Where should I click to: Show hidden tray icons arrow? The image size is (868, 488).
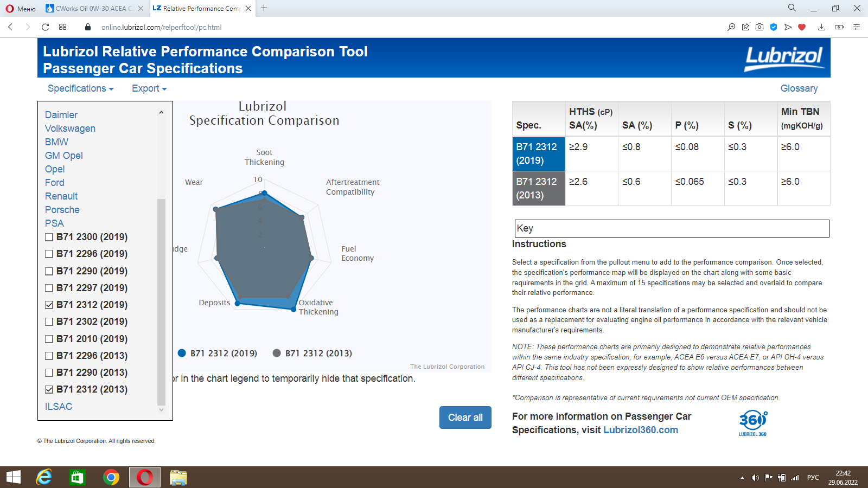pyautogui.click(x=742, y=478)
